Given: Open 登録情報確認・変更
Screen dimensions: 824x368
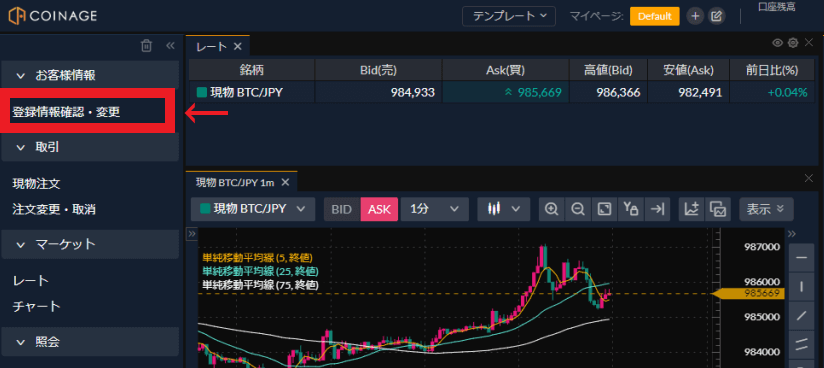Looking at the screenshot, I should [66, 112].
